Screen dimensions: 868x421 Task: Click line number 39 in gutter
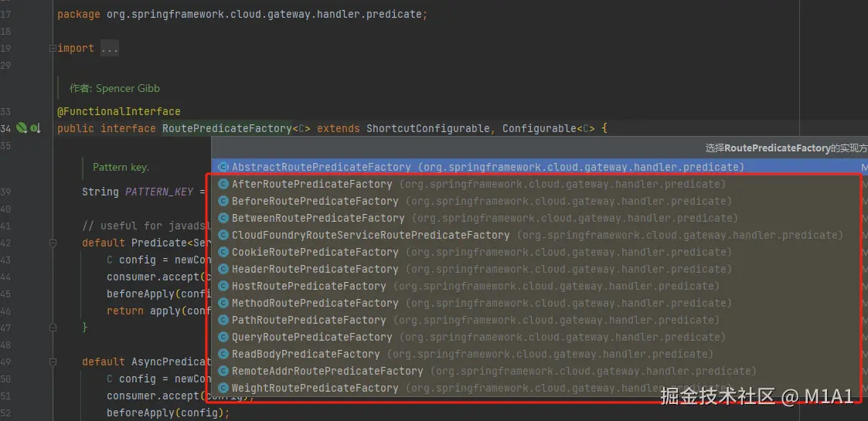tap(5, 192)
